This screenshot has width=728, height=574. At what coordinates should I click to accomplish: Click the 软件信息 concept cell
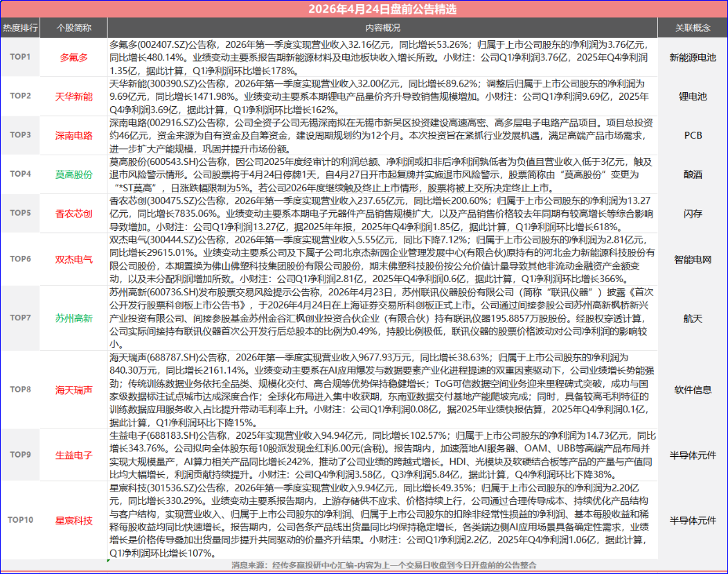click(693, 390)
